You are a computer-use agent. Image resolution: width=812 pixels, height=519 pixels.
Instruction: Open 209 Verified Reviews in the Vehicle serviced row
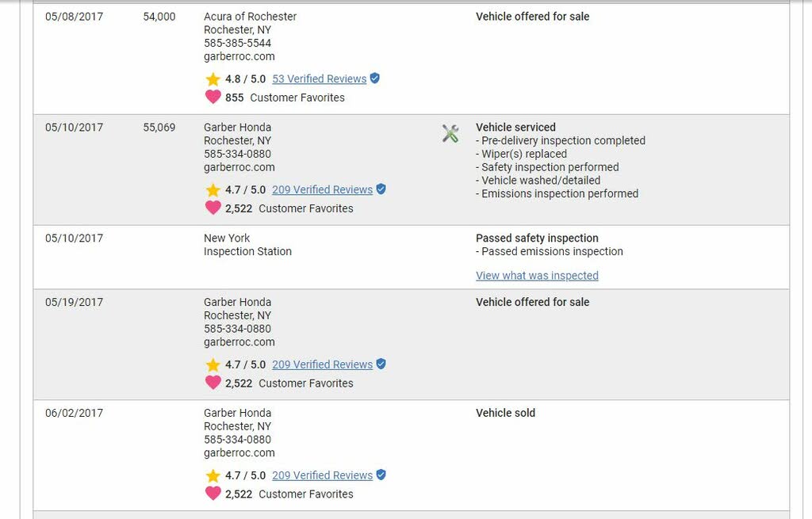tap(322, 189)
